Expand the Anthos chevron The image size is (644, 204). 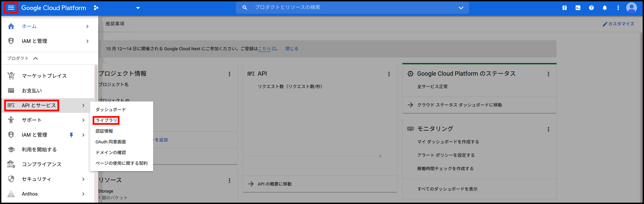tap(83, 194)
